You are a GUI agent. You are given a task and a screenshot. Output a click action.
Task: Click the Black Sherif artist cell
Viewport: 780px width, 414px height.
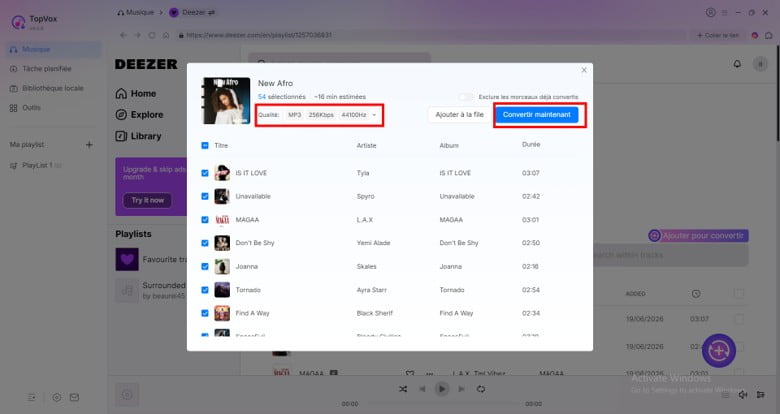coord(375,313)
